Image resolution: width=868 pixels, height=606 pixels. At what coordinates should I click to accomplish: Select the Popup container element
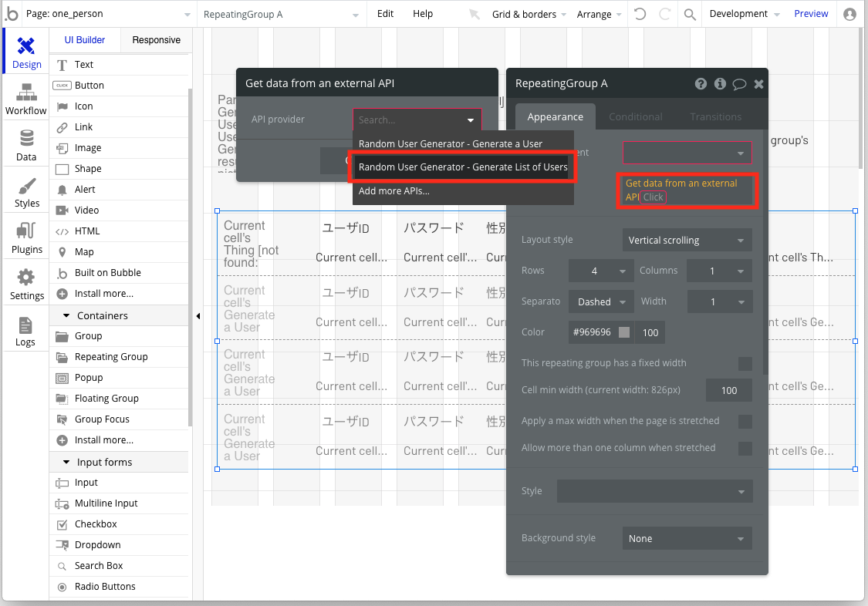click(119, 378)
